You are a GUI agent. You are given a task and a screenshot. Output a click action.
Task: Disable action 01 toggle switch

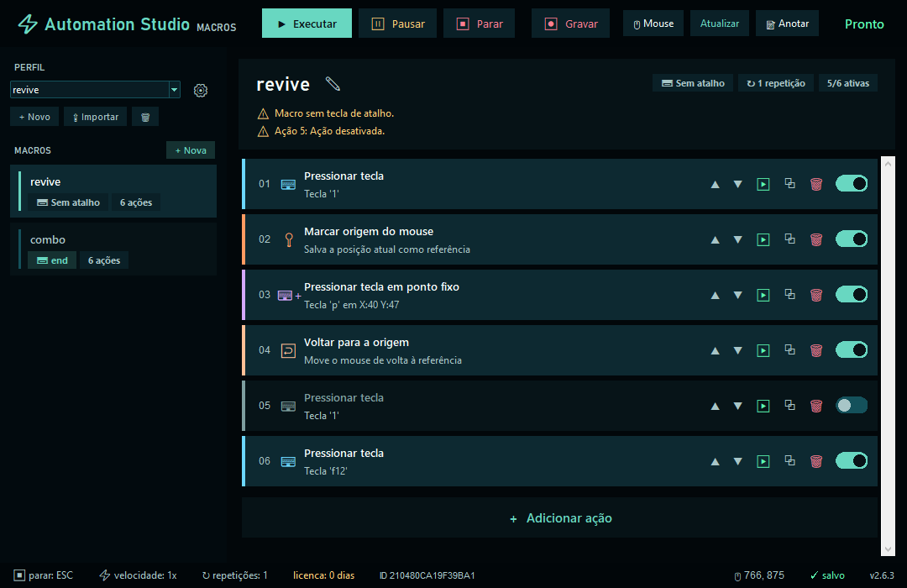[852, 183]
